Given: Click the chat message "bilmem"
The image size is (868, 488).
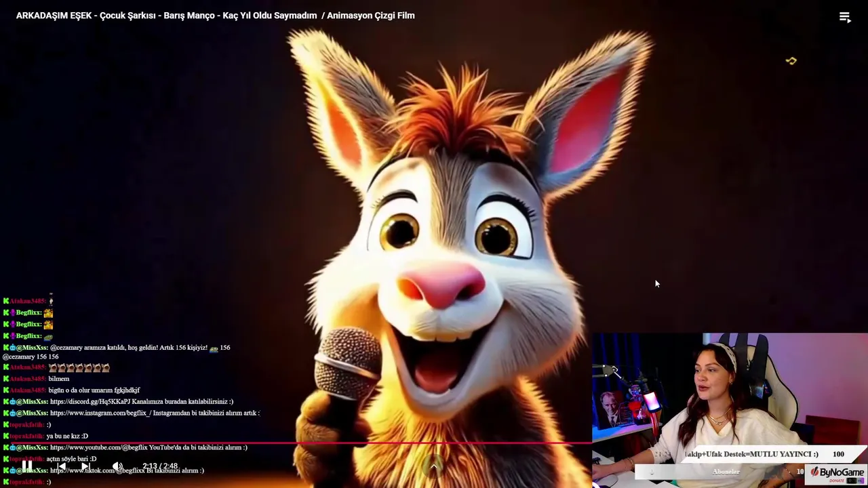Looking at the screenshot, I should (59, 379).
